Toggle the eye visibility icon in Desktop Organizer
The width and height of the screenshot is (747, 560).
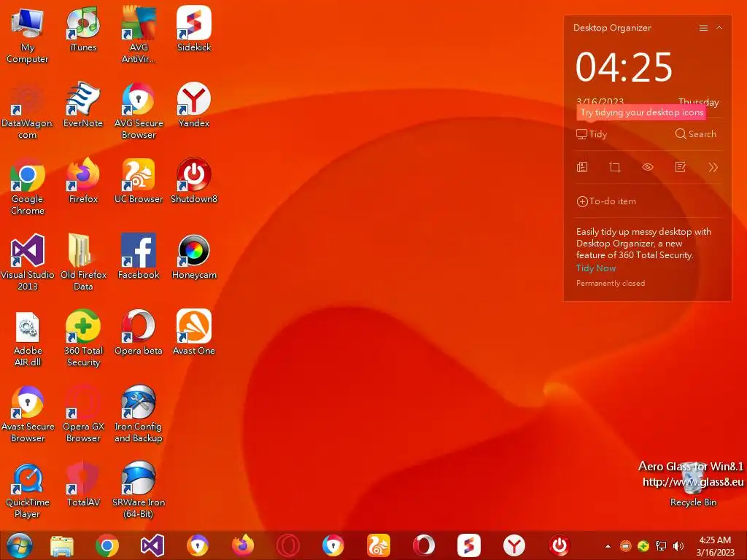[648, 167]
